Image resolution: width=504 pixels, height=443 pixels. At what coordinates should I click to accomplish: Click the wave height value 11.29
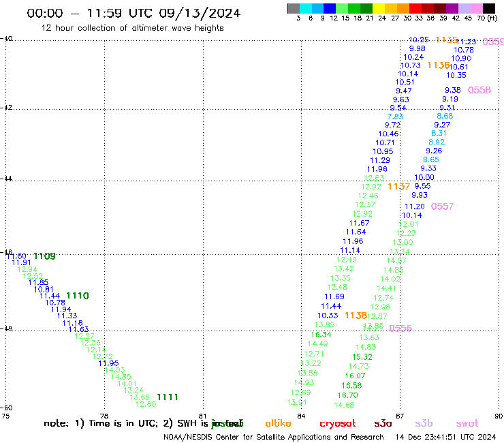tap(380, 160)
